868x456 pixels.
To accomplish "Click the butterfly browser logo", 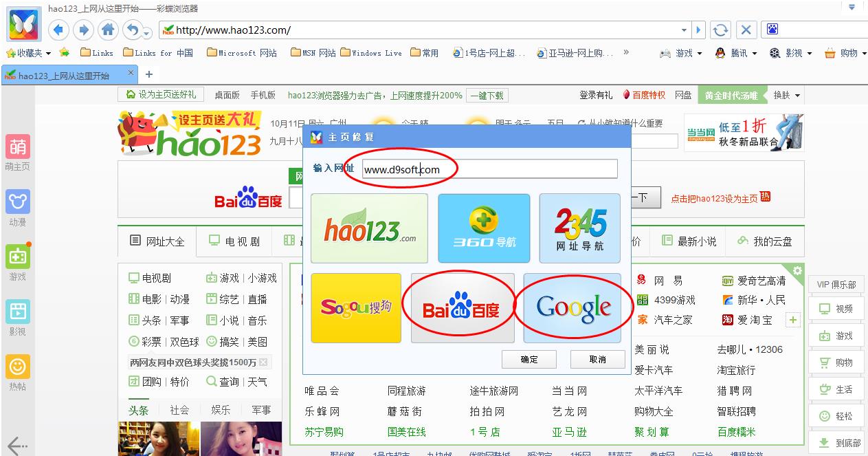I will click(x=24, y=24).
